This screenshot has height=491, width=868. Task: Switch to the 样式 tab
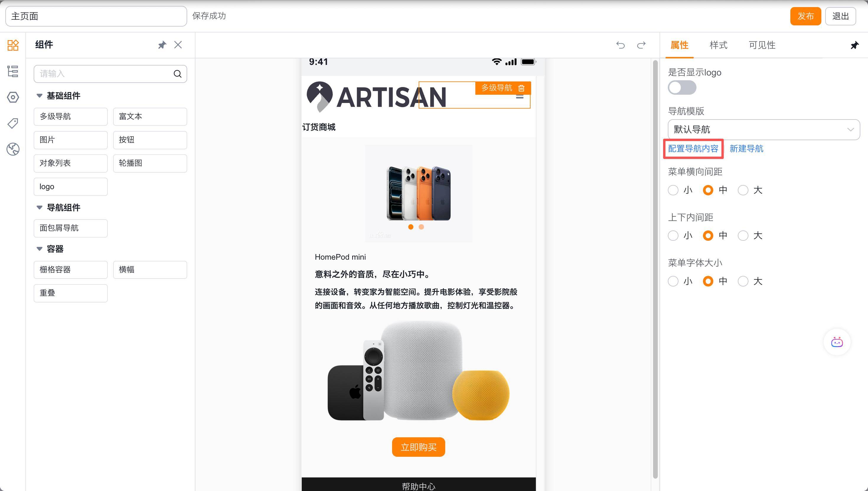718,45
